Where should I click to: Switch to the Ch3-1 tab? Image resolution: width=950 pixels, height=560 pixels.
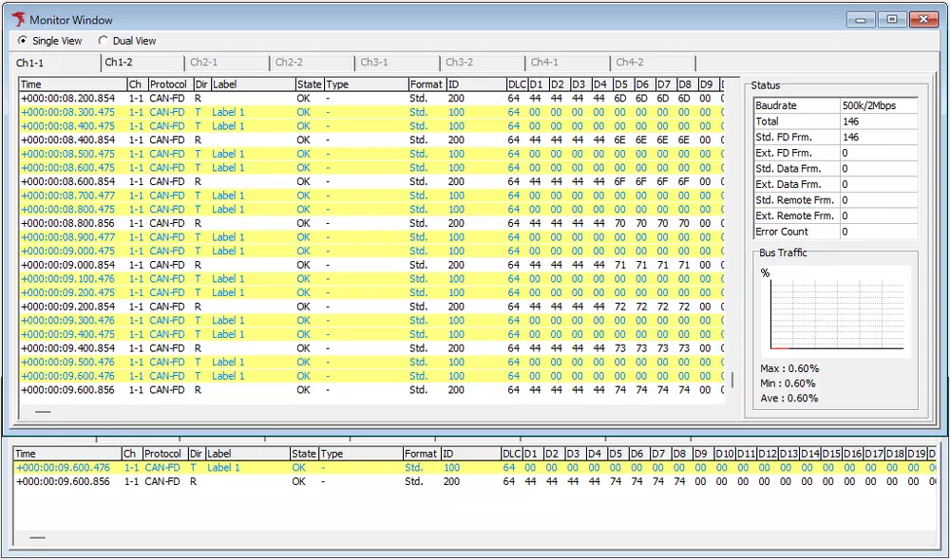pyautogui.click(x=375, y=63)
